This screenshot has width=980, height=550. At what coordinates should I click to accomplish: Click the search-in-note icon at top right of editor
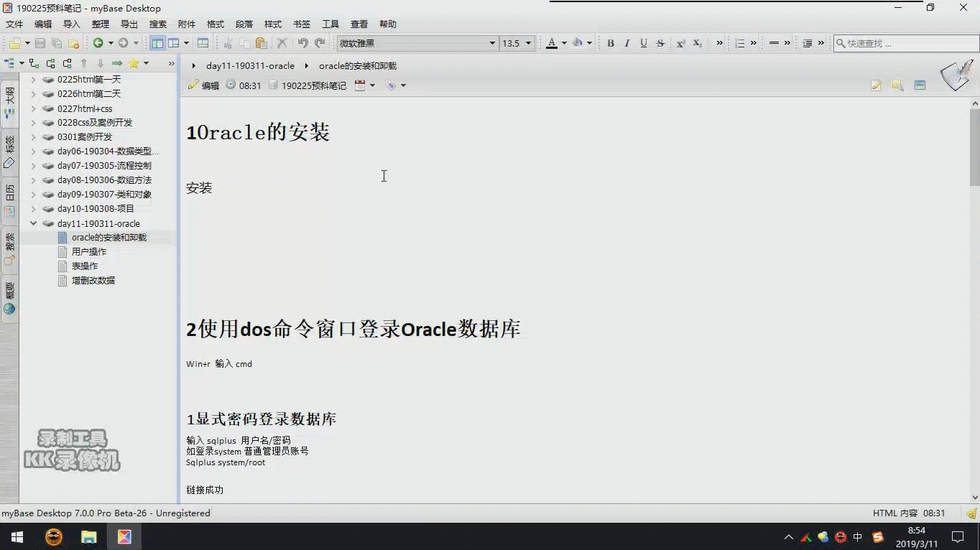point(897,85)
